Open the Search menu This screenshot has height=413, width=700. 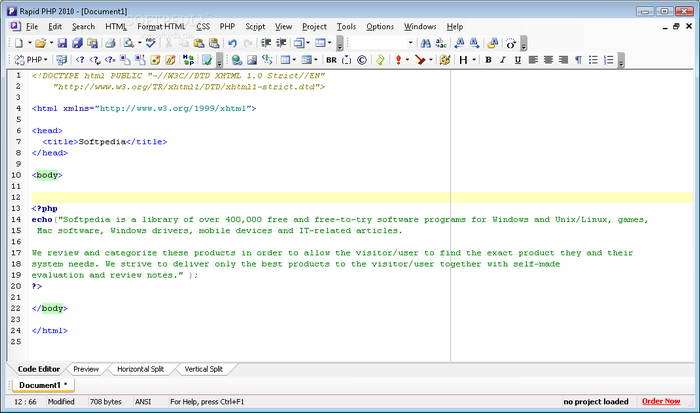83,27
